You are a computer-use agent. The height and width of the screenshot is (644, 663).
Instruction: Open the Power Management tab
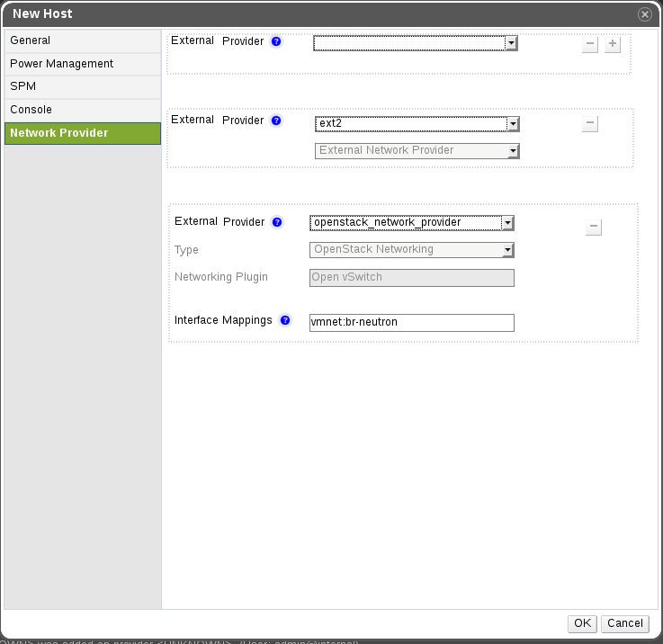point(82,64)
